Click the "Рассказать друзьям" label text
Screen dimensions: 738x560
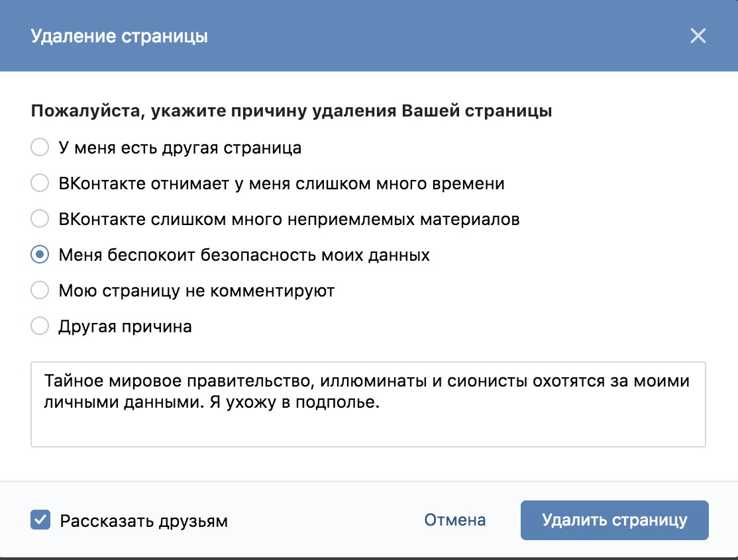tap(144, 521)
